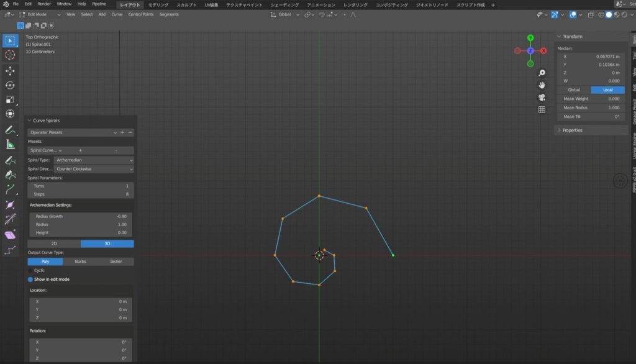Image resolution: width=636 pixels, height=364 pixels.
Task: Open the Curve menu in header
Action: point(117,14)
